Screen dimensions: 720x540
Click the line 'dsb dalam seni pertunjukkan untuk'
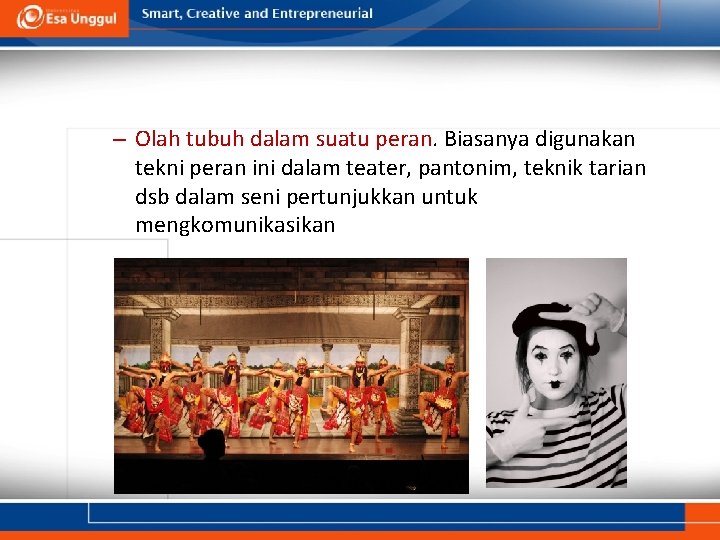(306, 197)
